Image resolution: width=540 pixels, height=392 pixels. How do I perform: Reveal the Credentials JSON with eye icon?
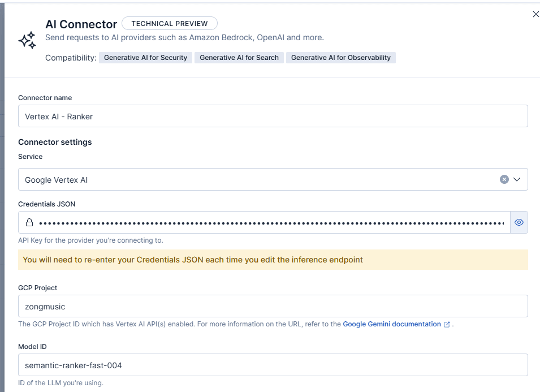(519, 223)
